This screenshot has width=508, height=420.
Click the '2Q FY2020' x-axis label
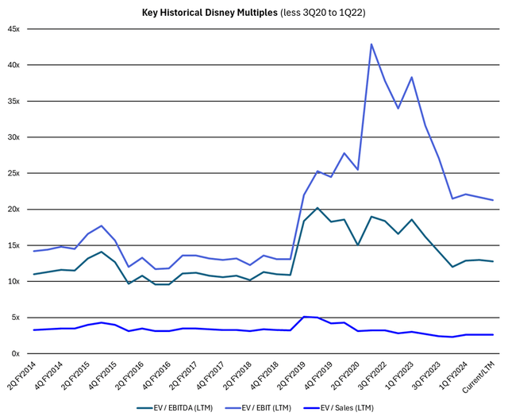tap(346, 376)
